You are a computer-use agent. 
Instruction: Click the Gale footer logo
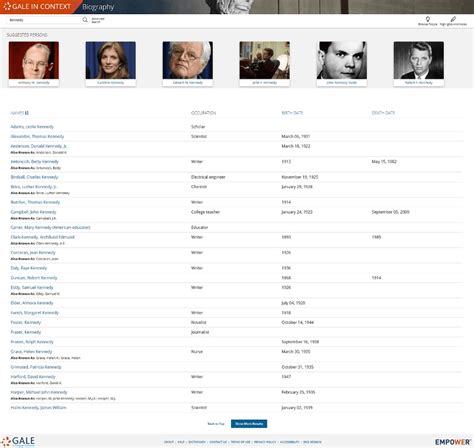point(18,441)
